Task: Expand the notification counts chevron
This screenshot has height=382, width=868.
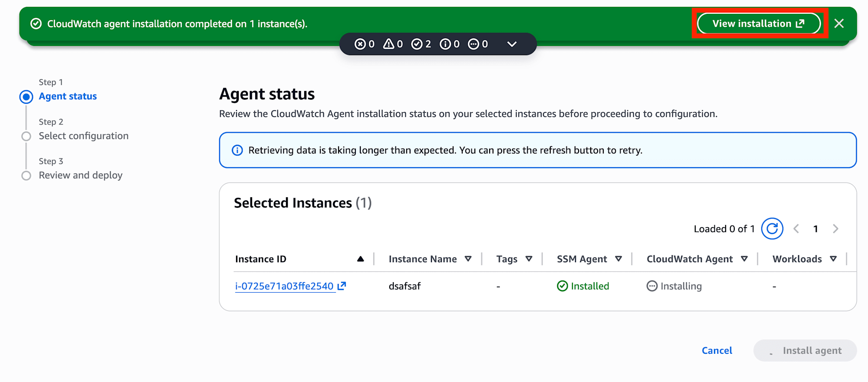Action: [x=512, y=44]
